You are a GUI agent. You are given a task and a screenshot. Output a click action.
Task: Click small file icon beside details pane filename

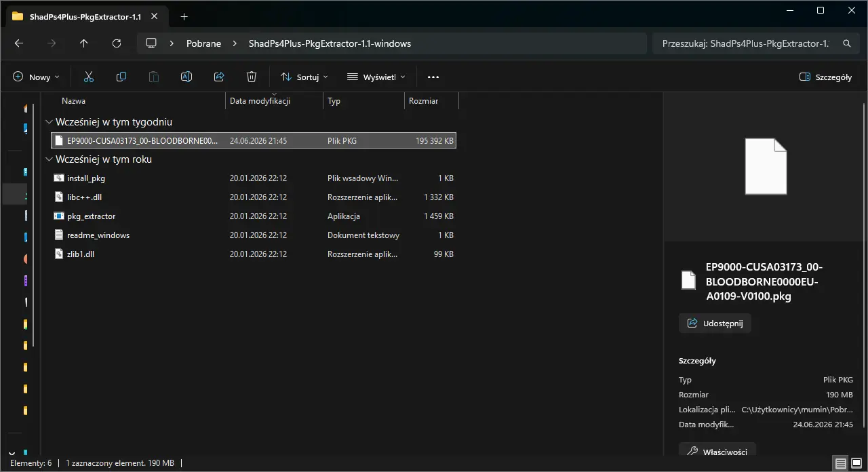pos(688,280)
